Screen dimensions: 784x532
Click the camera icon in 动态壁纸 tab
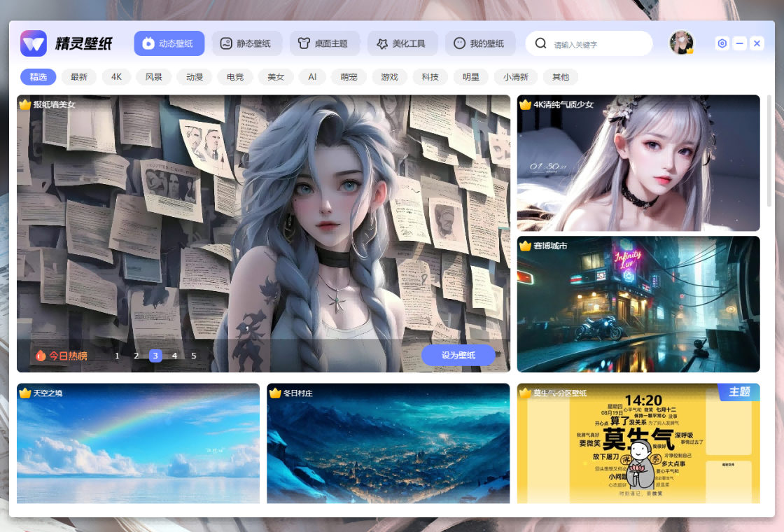(148, 43)
